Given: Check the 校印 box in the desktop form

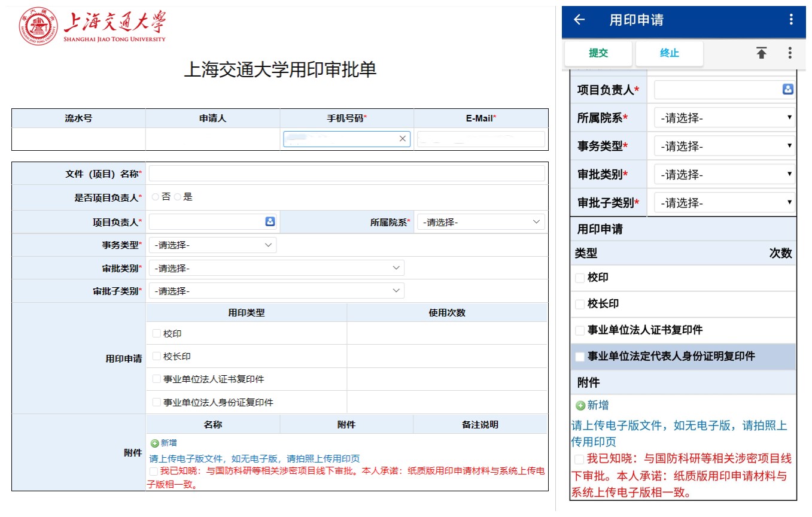Looking at the screenshot, I should (x=157, y=333).
